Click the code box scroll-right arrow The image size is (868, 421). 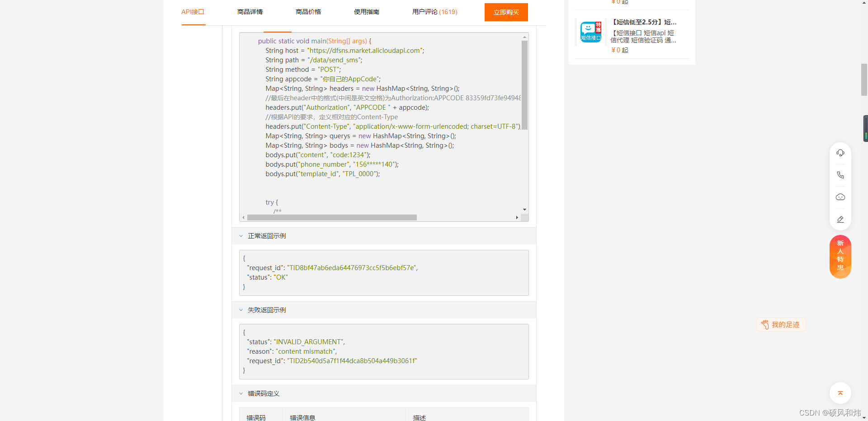(x=517, y=218)
